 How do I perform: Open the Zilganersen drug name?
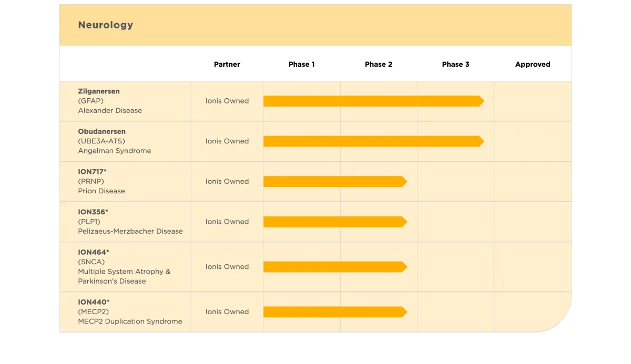click(x=99, y=91)
